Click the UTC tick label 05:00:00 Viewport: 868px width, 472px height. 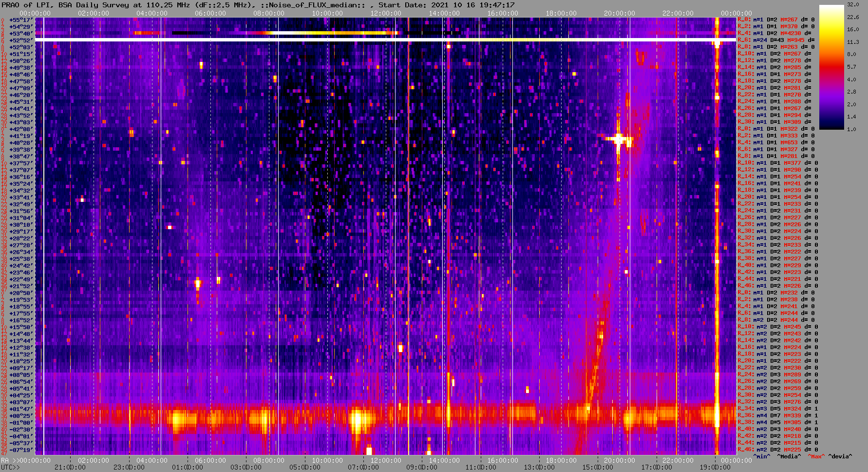pos(305,468)
